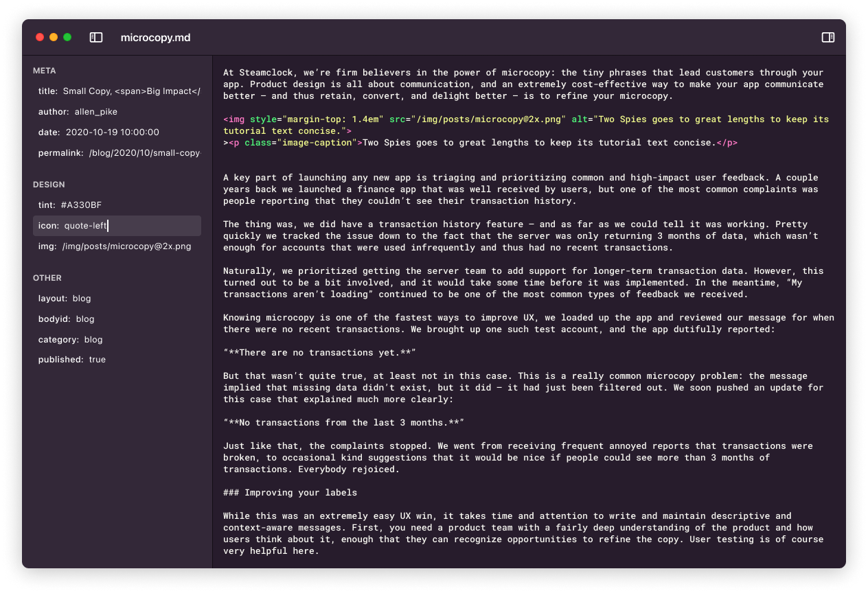The height and width of the screenshot is (593, 868).
Task: Edit the title field value
Action: point(132,91)
